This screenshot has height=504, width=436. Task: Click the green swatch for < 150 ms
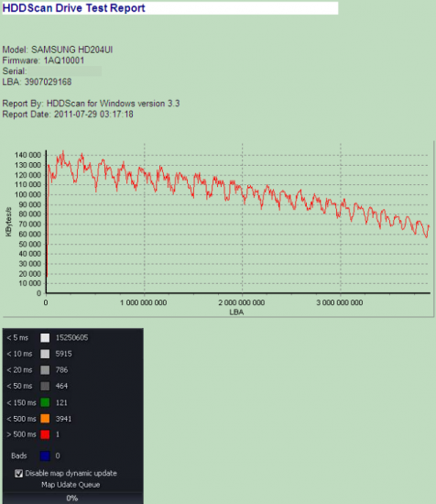coord(45,402)
